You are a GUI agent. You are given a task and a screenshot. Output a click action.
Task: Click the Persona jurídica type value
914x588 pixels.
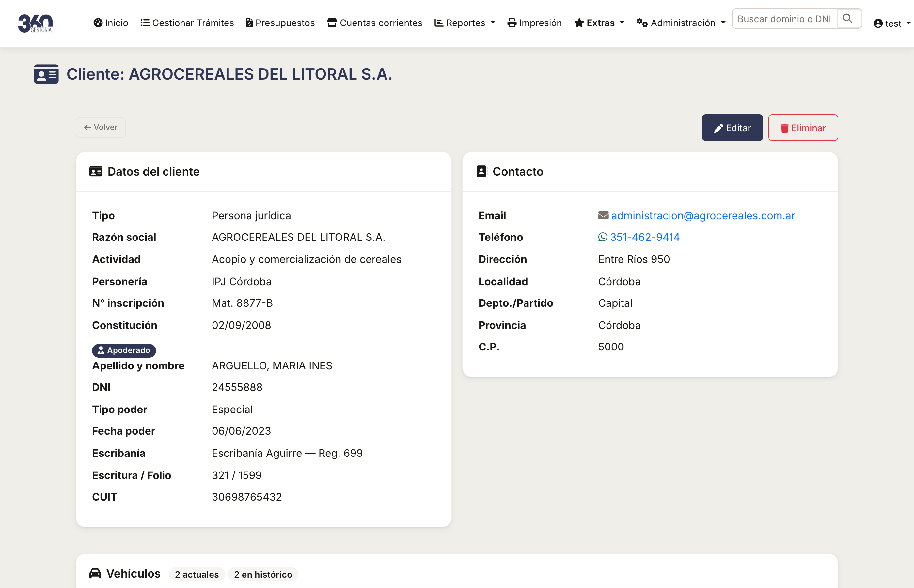tap(251, 216)
